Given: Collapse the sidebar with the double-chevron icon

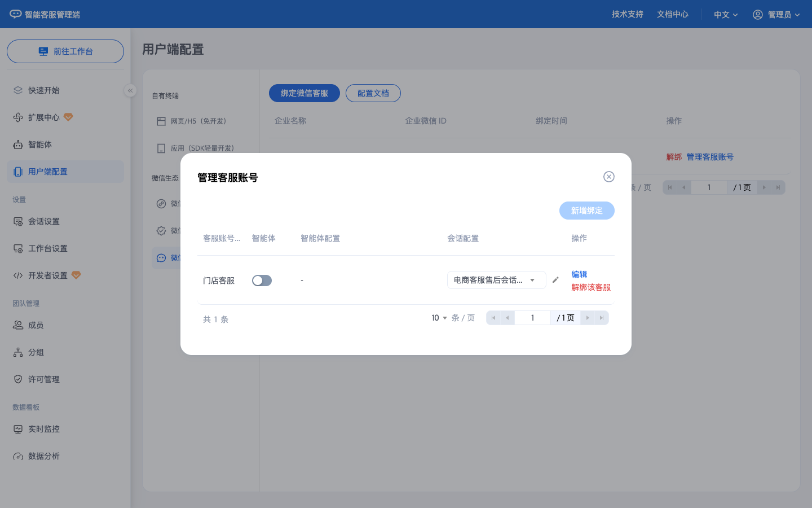Looking at the screenshot, I should point(130,90).
